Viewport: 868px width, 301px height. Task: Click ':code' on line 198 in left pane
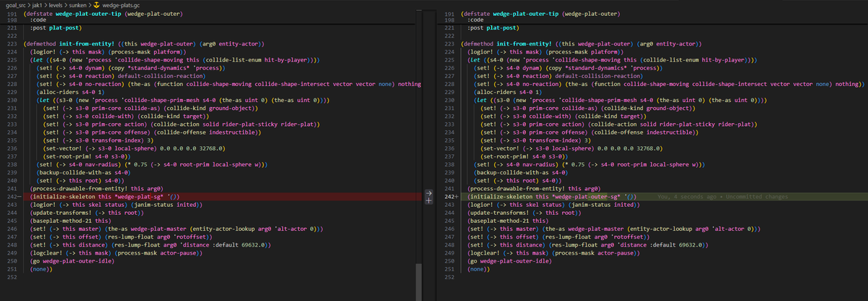click(39, 20)
